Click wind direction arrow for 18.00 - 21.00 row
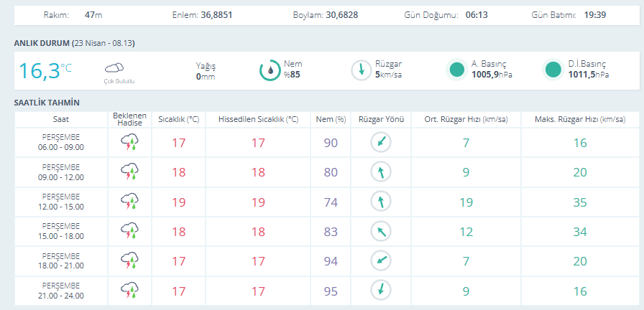The width and height of the screenshot is (644, 310). pos(381,260)
